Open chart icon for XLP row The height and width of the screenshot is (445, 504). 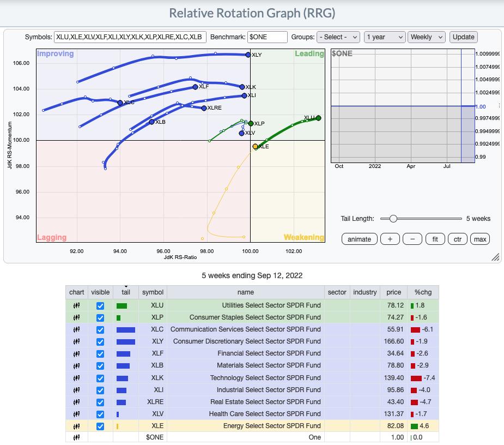coord(76,317)
